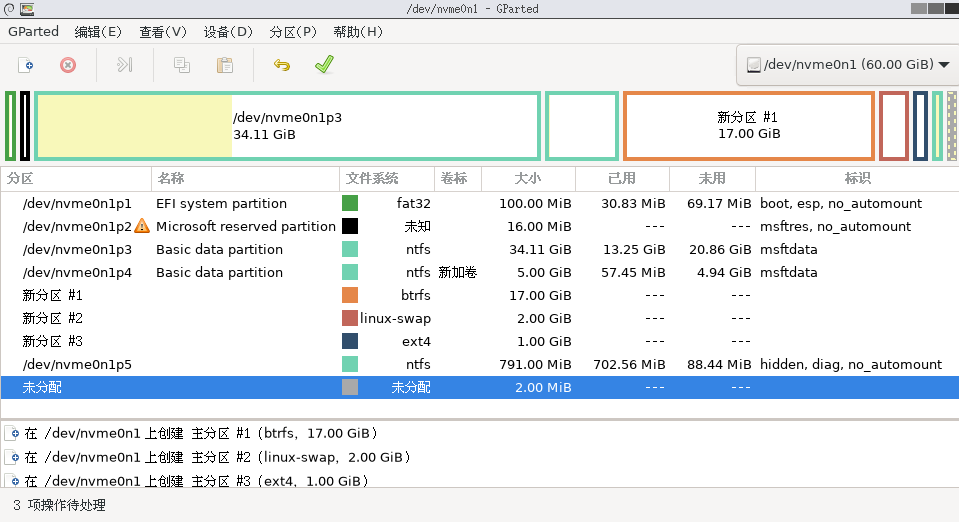This screenshot has width=959, height=522.
Task: Select the red swap block in disk map
Action: 894,126
